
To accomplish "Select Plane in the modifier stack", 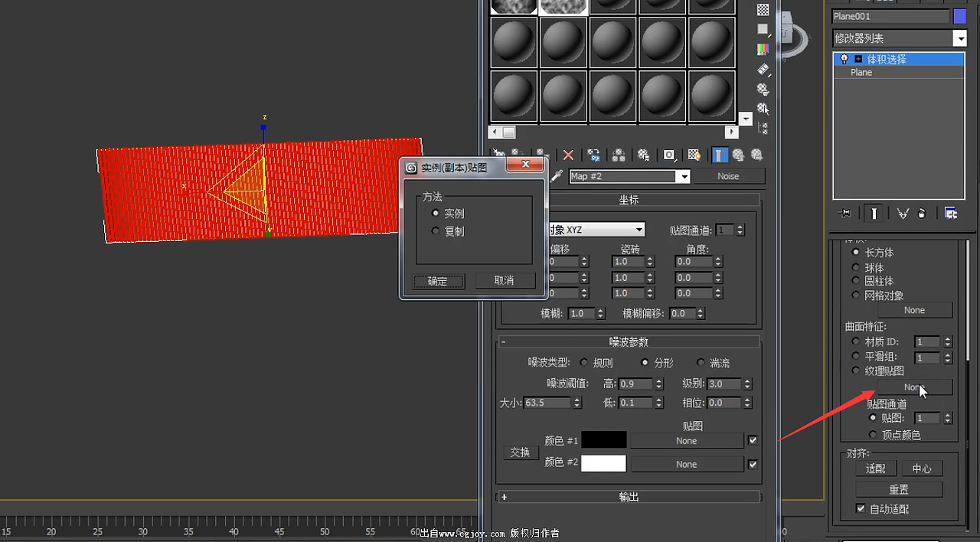I will click(x=861, y=72).
